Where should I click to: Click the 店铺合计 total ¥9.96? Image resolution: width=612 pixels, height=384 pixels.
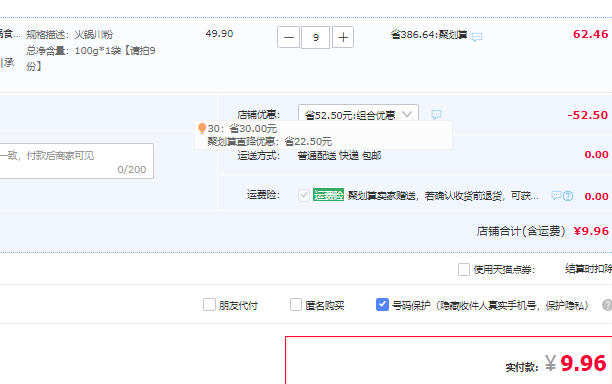point(591,231)
